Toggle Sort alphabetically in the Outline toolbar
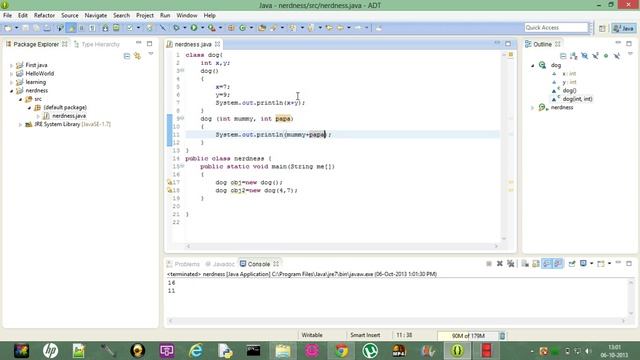This screenshot has width=640, height=360. [x=574, y=56]
